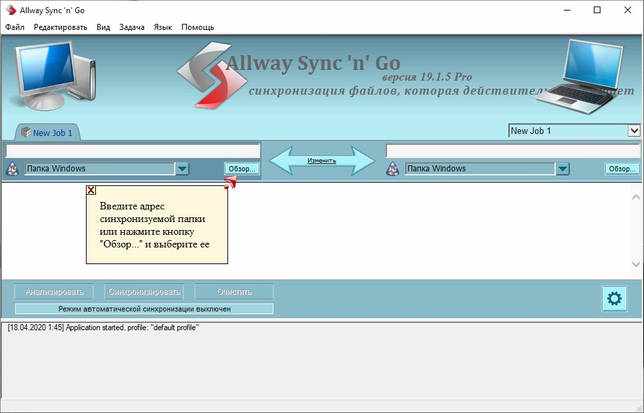Click the scroll up arrow in file pane
Image resolution: width=644 pixels, height=413 pixels.
pyautogui.click(x=636, y=197)
